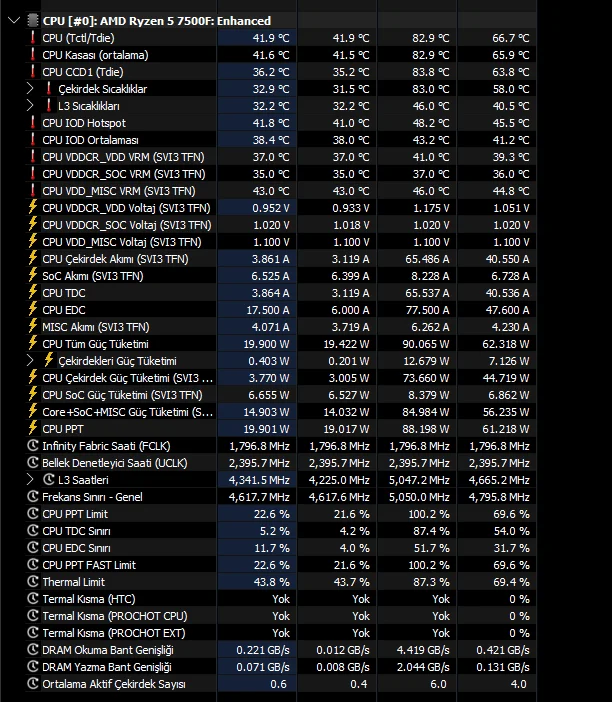Viewport: 612px width, 702px height.
Task: Click thermometer icon beside CPU (Tctl/Tdie)
Action: click(33, 38)
